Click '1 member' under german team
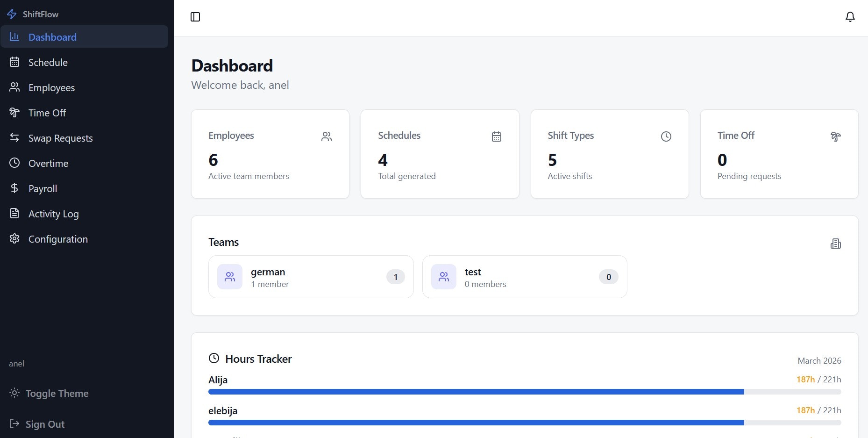Viewport: 868px width, 438px height. 270,284
